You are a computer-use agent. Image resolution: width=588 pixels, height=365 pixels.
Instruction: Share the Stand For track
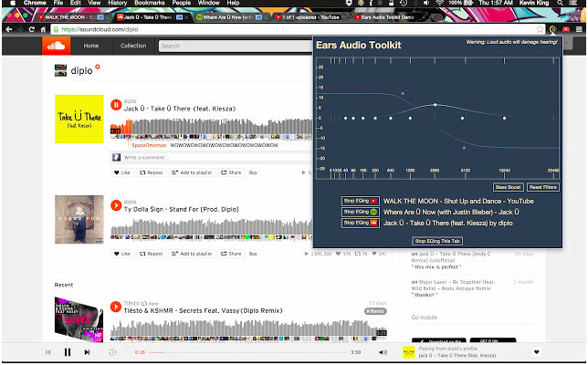(231, 254)
